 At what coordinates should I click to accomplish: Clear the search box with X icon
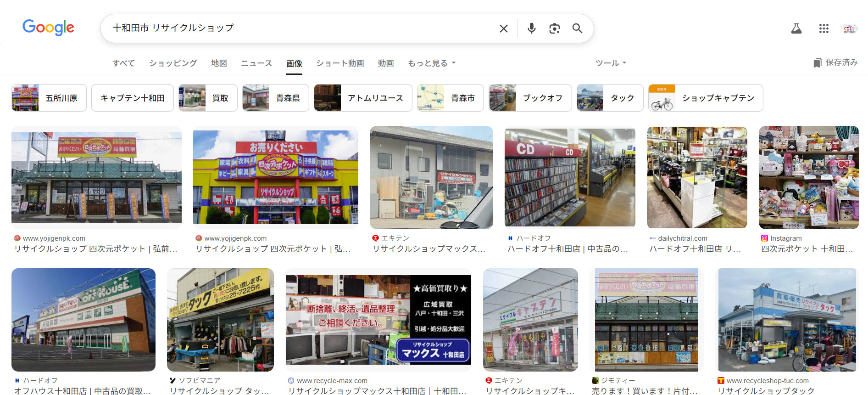point(503,28)
